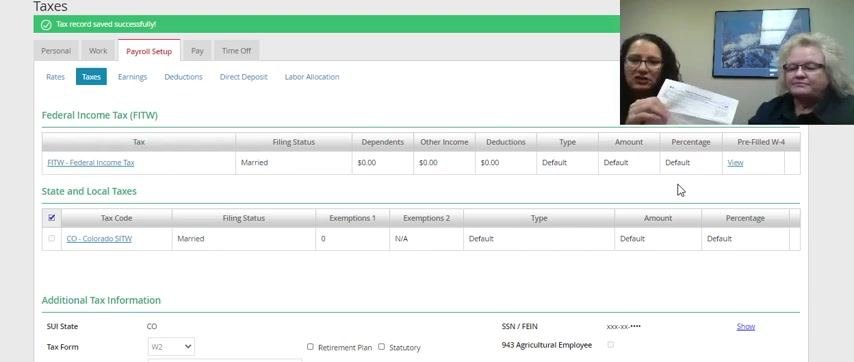Click the Additional Tax Information heading

(101, 300)
